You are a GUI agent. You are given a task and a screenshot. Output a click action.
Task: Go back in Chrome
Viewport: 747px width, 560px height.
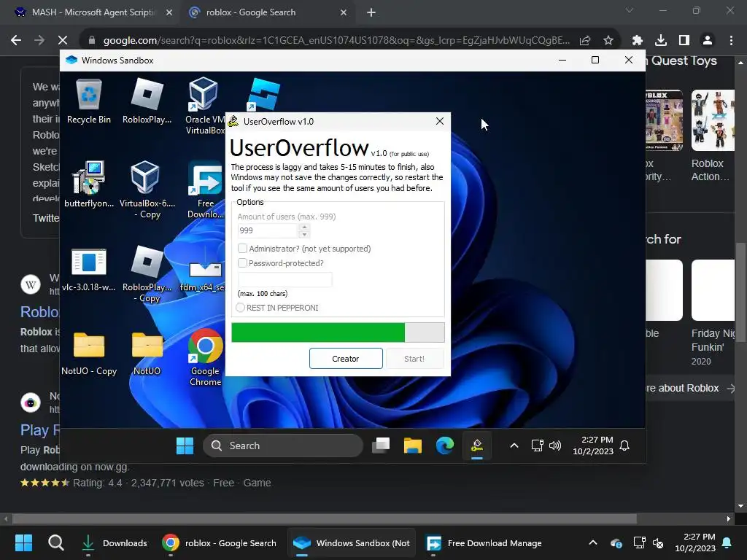[16, 41]
